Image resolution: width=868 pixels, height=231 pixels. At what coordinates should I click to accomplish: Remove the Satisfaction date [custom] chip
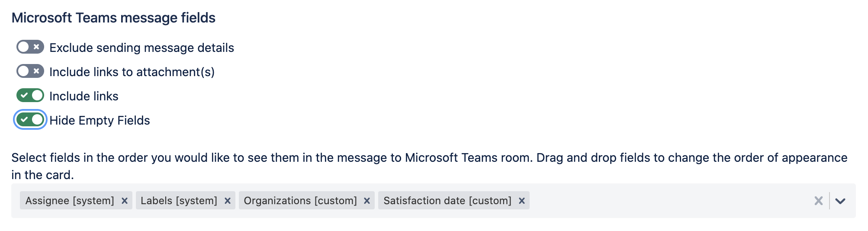pos(522,201)
